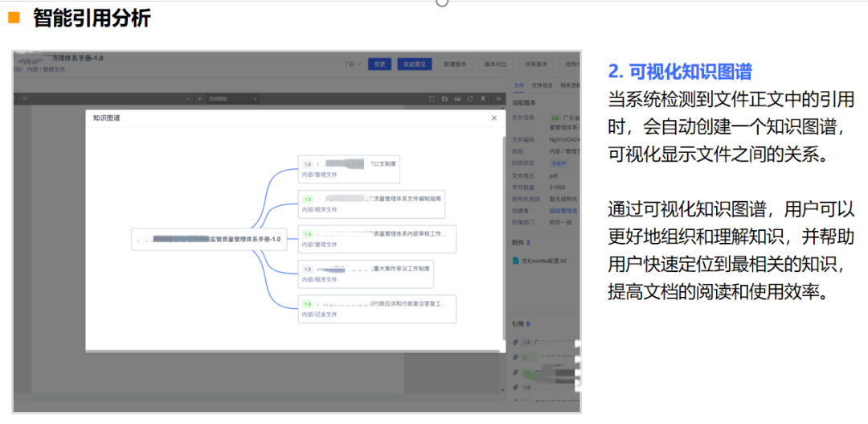Click the 智能引用分析 slide title
This screenshot has width=868, height=424.
tap(92, 19)
